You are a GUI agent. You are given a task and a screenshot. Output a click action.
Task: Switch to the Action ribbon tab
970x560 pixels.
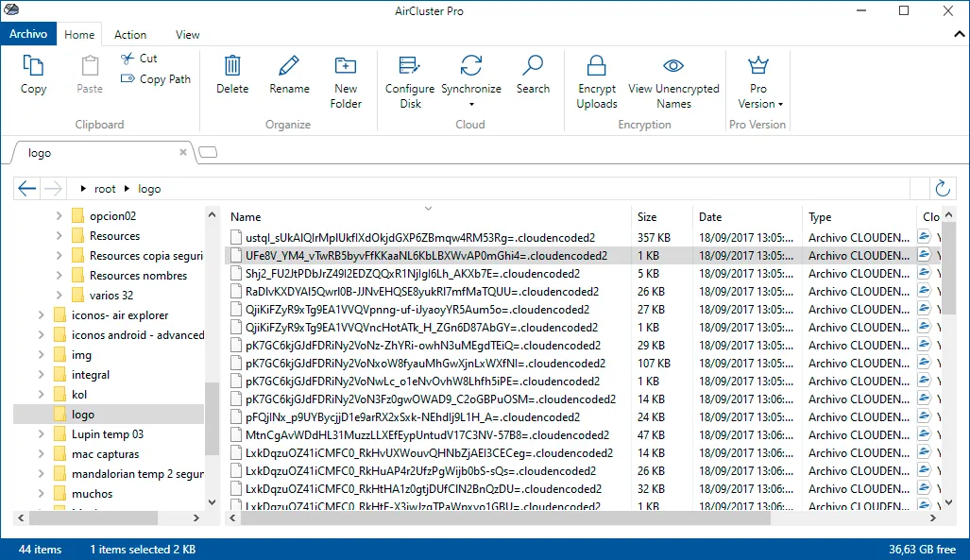pyautogui.click(x=130, y=35)
